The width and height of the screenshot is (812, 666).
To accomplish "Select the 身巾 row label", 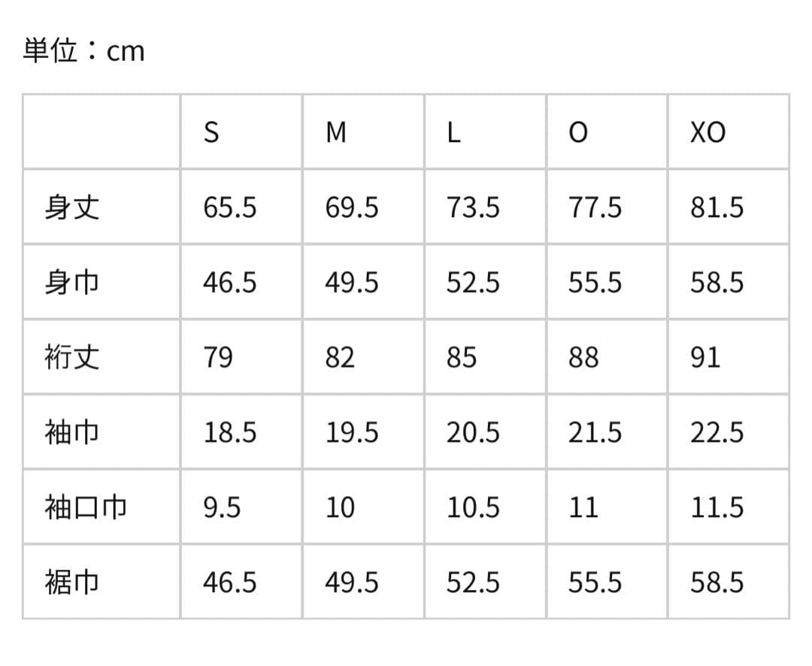I will point(71,282).
